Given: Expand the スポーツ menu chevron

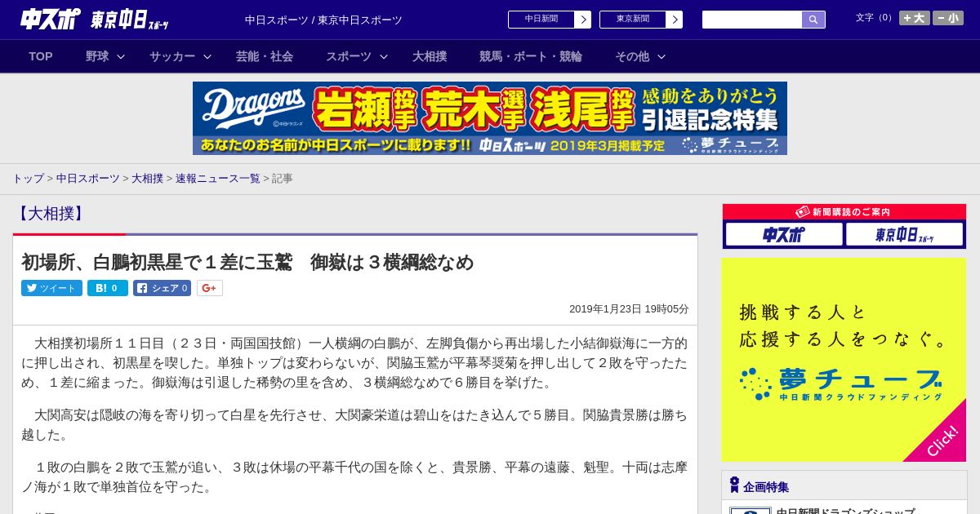Looking at the screenshot, I should click(x=384, y=56).
